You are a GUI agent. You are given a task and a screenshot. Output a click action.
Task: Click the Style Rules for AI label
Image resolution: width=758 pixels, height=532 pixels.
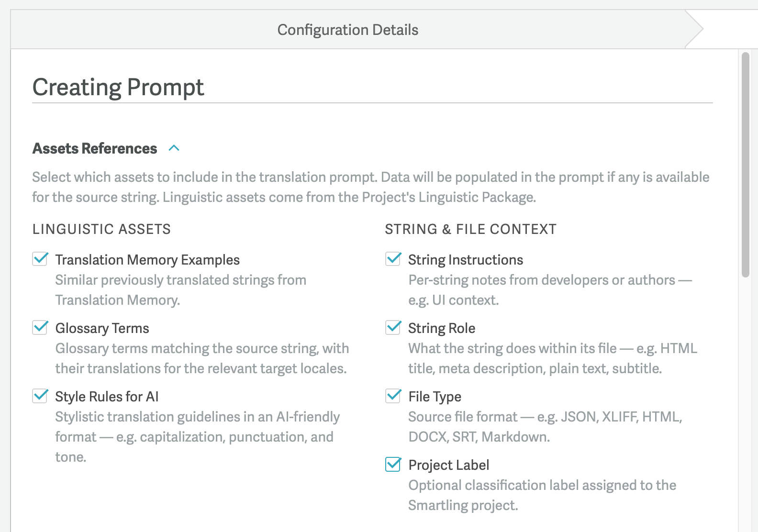pos(107,397)
